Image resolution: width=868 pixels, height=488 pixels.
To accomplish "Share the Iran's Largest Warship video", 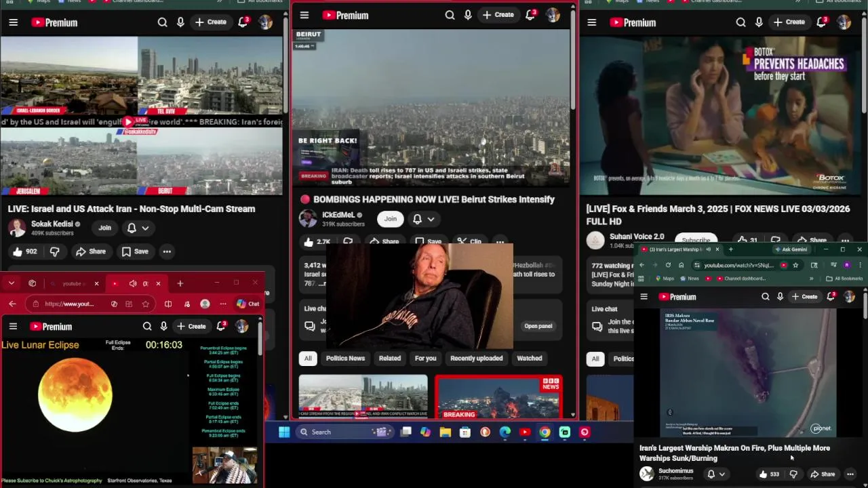I will (823, 474).
